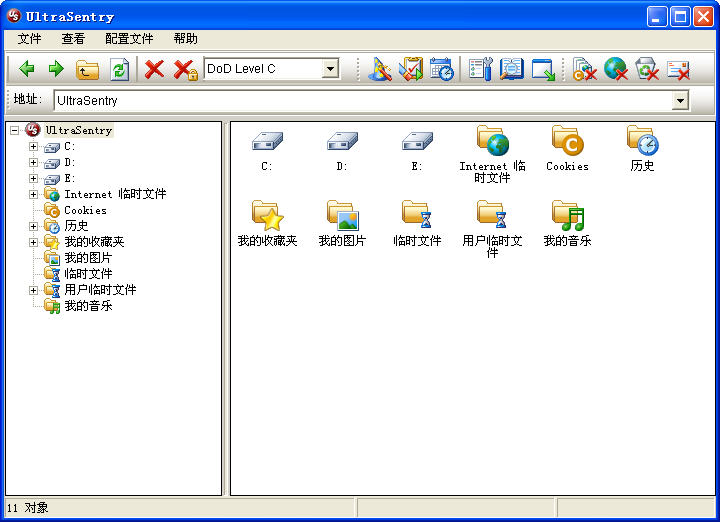Open 我的图片 folder icon in right pane
The width and height of the screenshot is (720, 522).
click(342, 215)
